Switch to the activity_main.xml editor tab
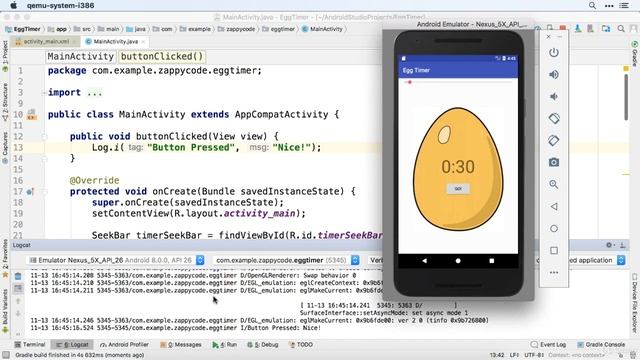This screenshot has width=640, height=360. 46,42
